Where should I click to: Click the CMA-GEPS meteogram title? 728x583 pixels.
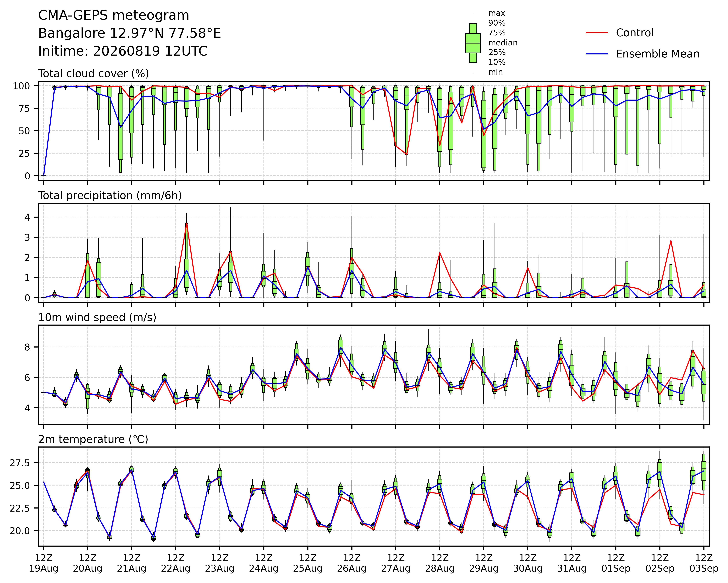pos(114,16)
